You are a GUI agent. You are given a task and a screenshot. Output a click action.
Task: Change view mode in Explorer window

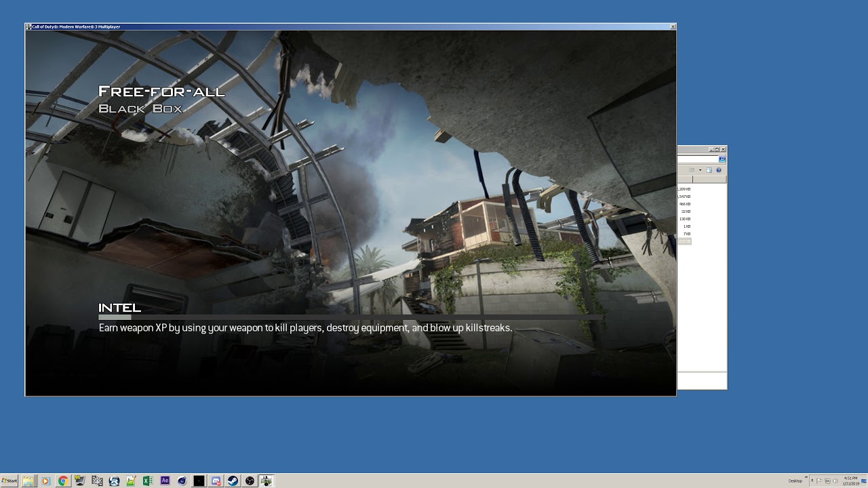692,170
